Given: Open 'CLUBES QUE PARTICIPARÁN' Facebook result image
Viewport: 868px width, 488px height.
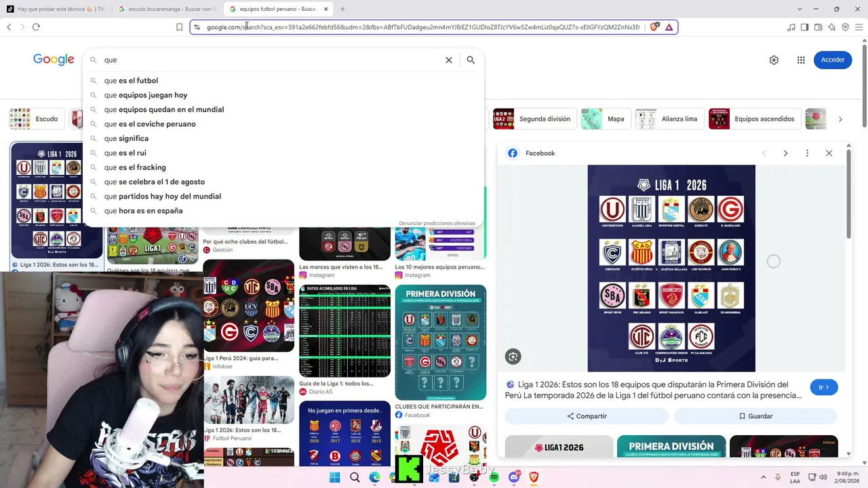Looking at the screenshot, I should [x=441, y=342].
